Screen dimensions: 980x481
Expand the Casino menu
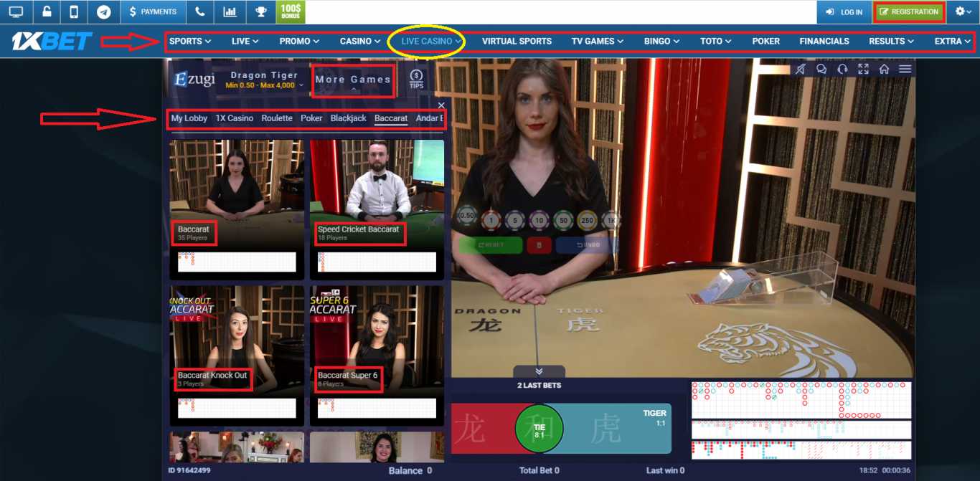pos(360,41)
